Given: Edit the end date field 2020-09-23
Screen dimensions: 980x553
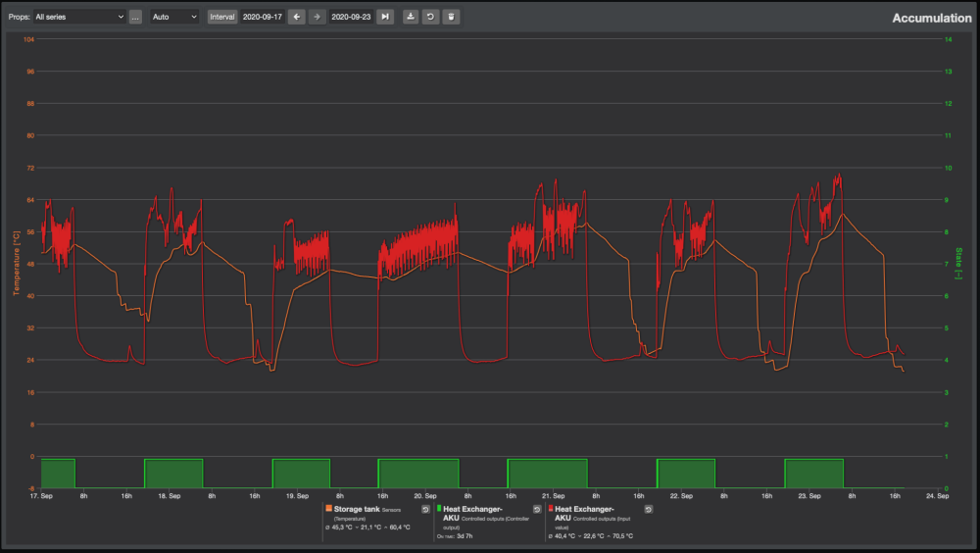Looking at the screenshot, I should (351, 17).
